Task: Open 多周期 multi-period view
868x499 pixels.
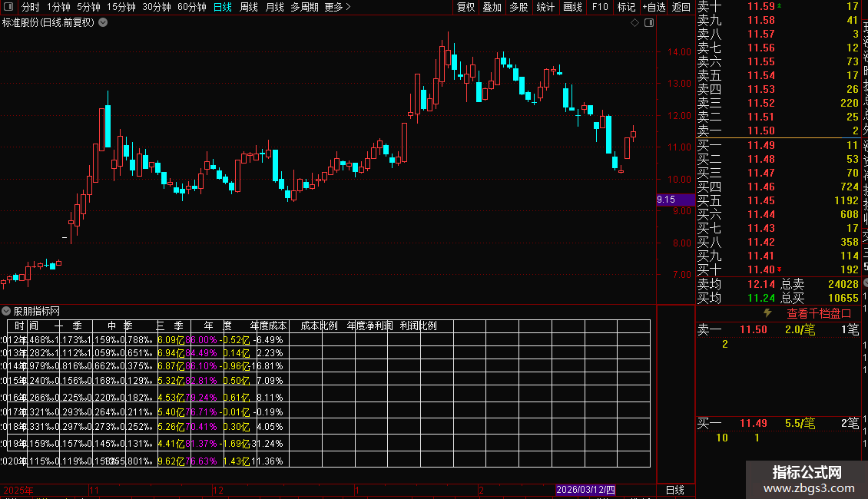Action: 304,7
